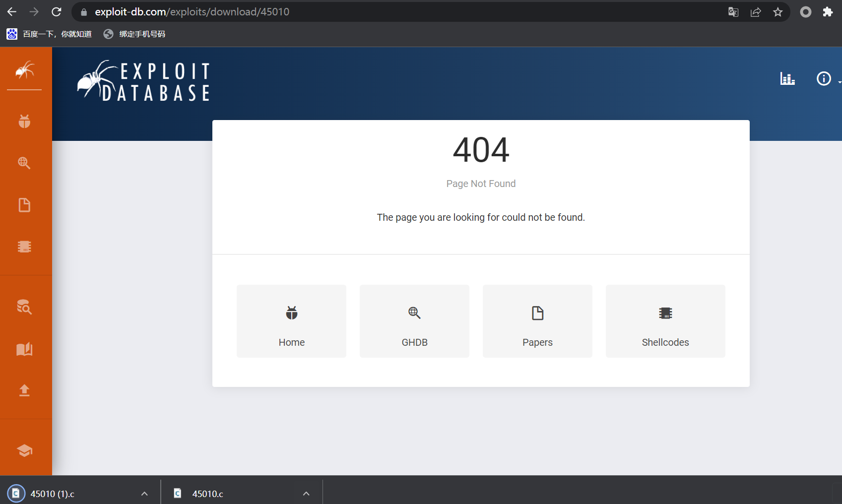
Task: Go forward with the browser forward arrow
Action: pos(34,12)
